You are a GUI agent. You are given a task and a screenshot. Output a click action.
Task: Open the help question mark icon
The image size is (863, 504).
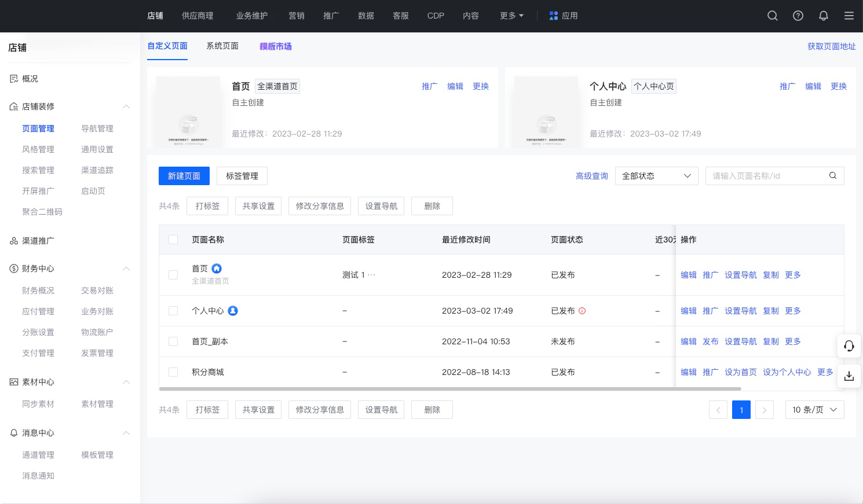click(x=798, y=16)
